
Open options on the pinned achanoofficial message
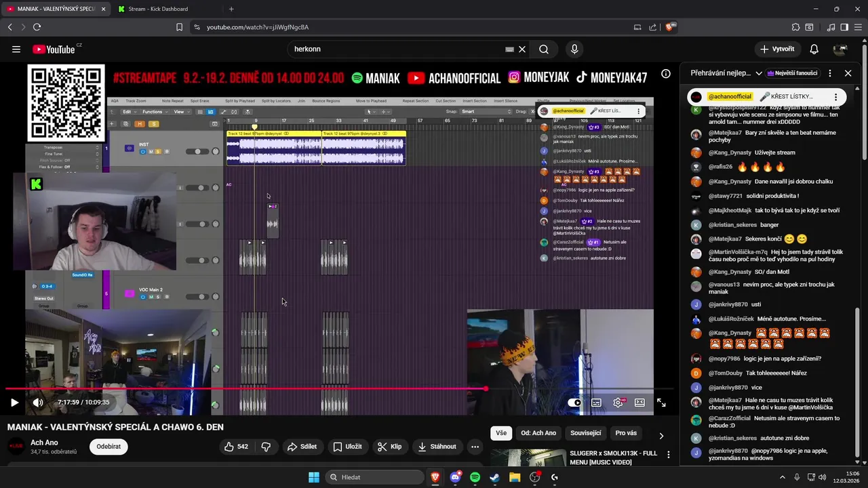coord(835,97)
